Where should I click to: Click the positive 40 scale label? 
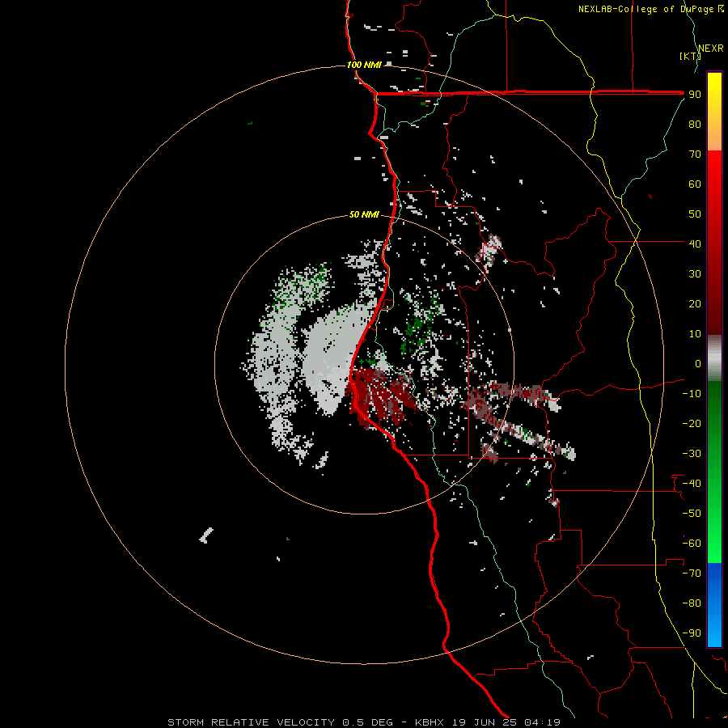695,243
